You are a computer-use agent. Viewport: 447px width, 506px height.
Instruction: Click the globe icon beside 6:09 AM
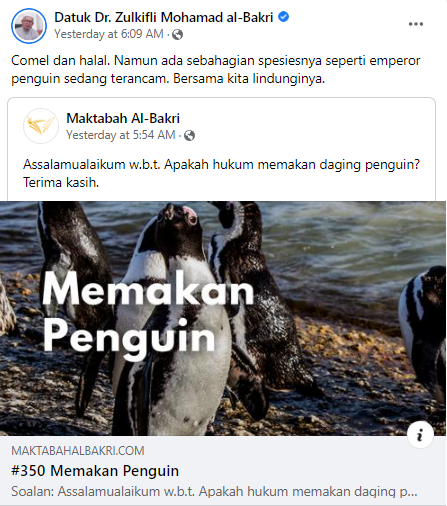[x=177, y=34]
